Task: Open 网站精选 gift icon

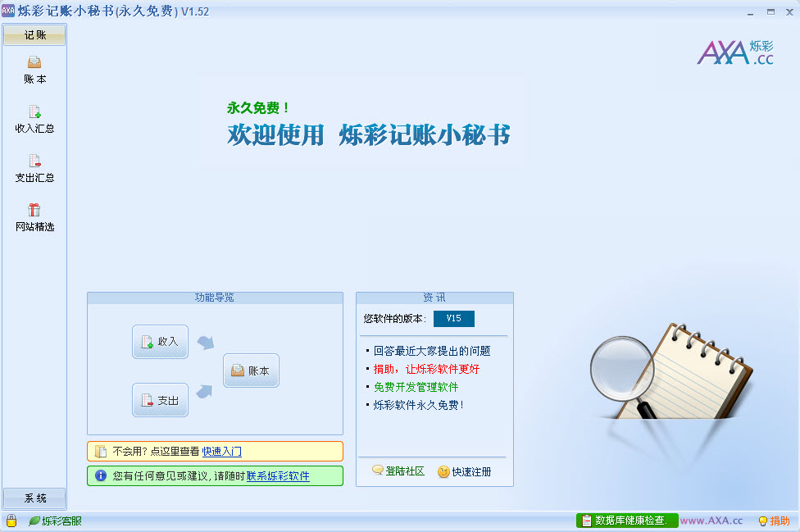Action: (x=34, y=218)
